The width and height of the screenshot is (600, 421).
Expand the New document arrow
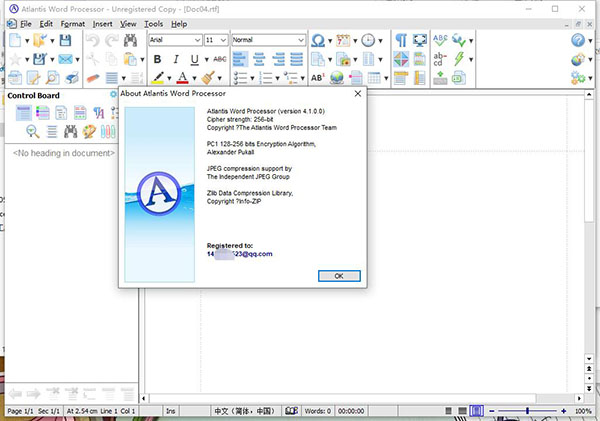point(27,40)
